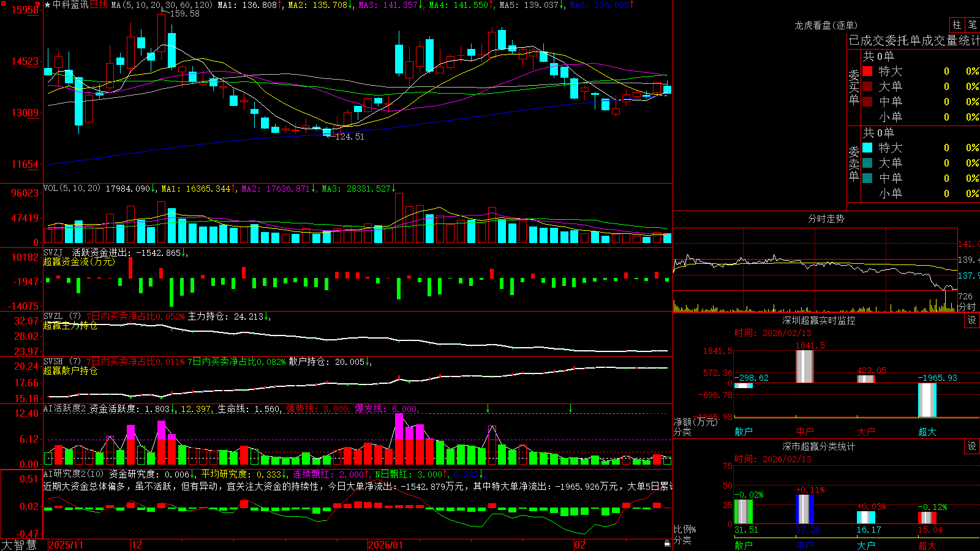Select the 日线 period label
The width and height of the screenshot is (980, 551).
99,5
